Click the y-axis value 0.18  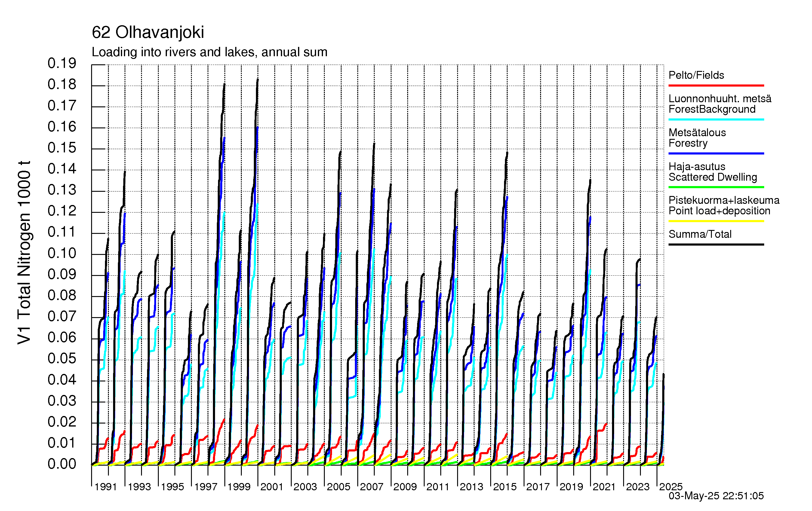tap(62, 84)
